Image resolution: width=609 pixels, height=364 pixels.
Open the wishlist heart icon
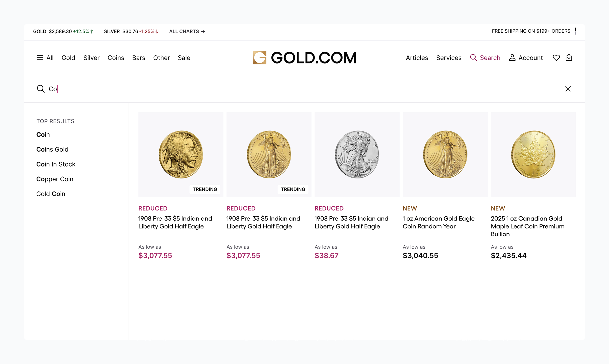point(556,58)
